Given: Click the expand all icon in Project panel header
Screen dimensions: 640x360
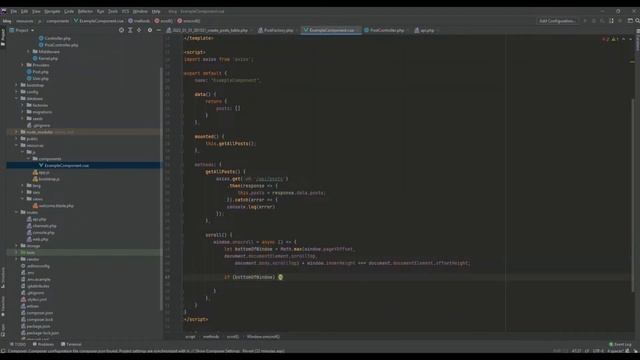Looking at the screenshot, I should pyautogui.click(x=130, y=30).
